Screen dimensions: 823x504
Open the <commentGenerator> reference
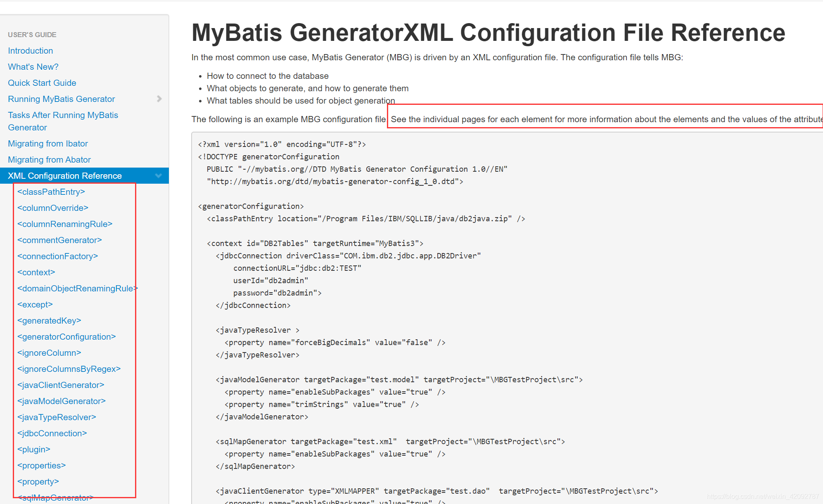click(x=59, y=240)
